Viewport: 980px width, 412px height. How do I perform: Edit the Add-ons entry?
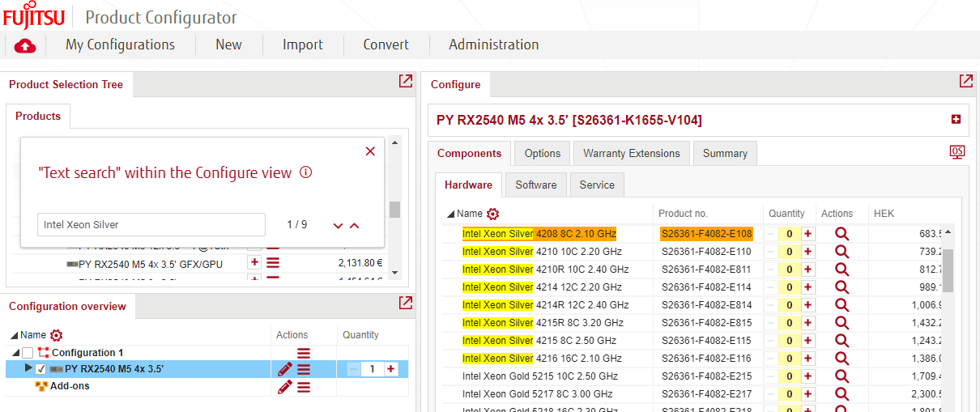coord(284,387)
